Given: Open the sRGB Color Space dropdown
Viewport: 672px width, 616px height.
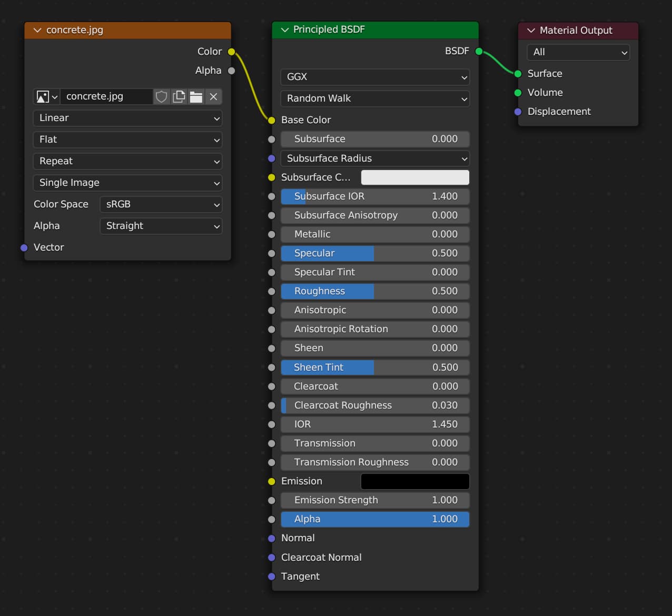Looking at the screenshot, I should click(161, 204).
